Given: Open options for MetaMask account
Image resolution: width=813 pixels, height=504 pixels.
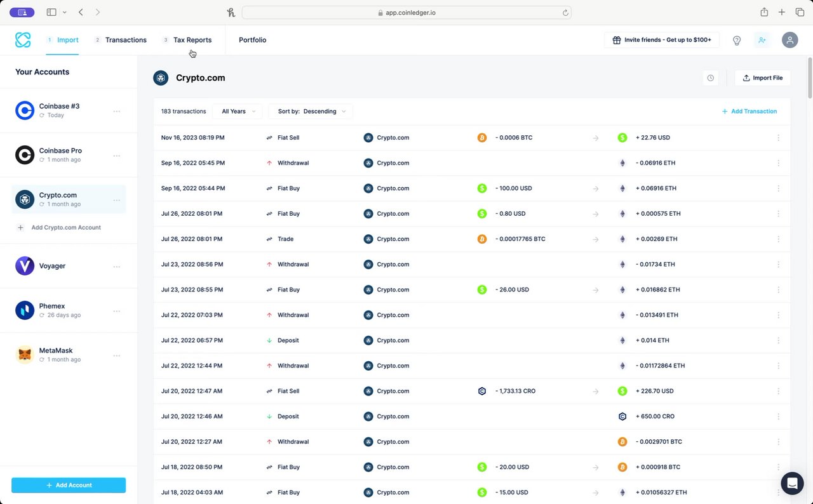Looking at the screenshot, I should coord(117,355).
